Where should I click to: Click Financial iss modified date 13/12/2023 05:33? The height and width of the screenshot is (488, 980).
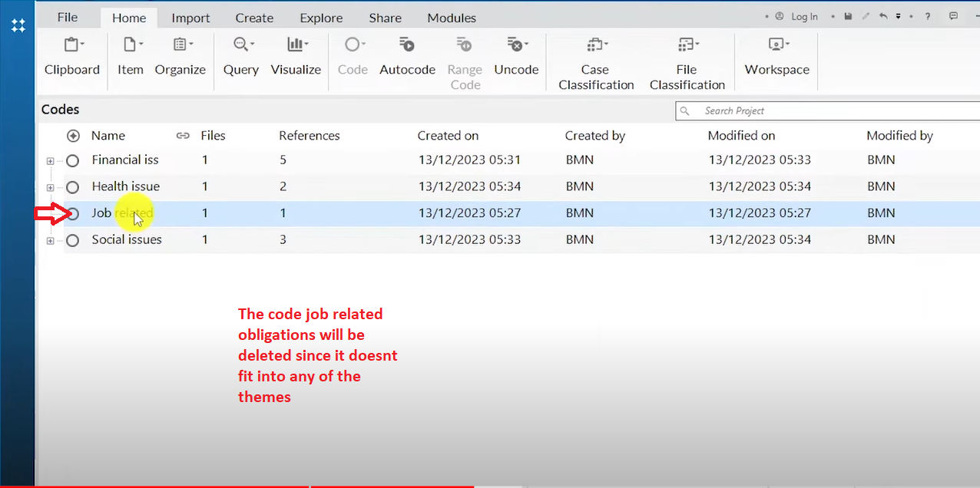pyautogui.click(x=760, y=160)
